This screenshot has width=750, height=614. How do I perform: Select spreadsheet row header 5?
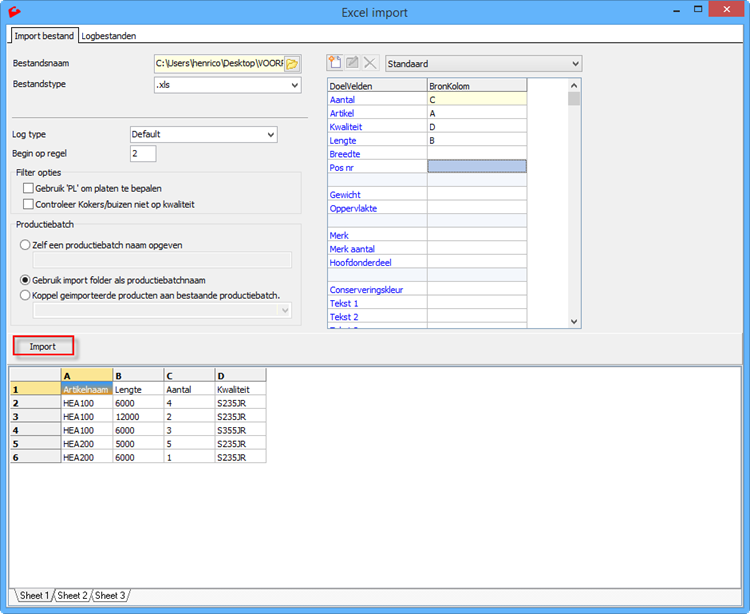tap(36, 444)
